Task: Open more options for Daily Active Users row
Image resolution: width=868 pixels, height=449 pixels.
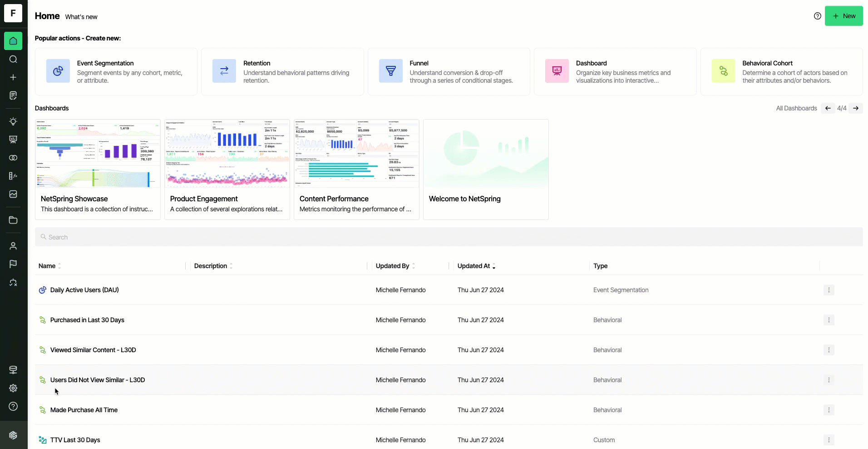Action: 829,290
